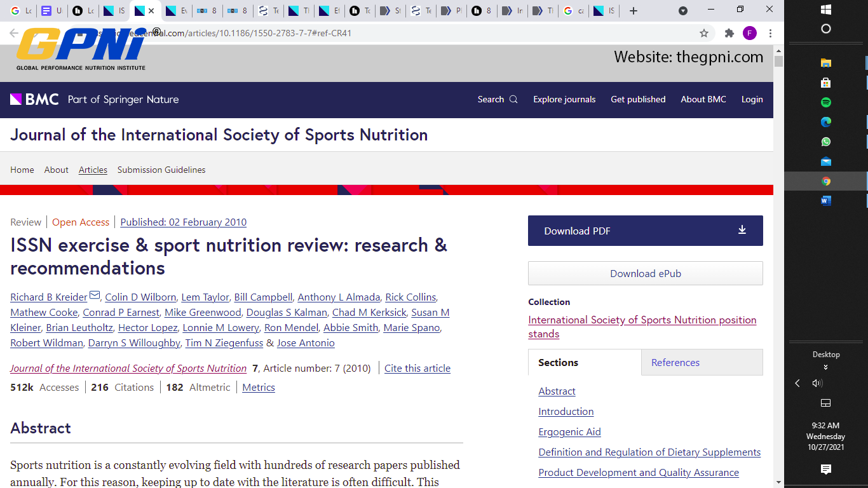Screen dimensions: 868x488
Task: Show hidden system tray icons chevron
Action: pos(797,383)
